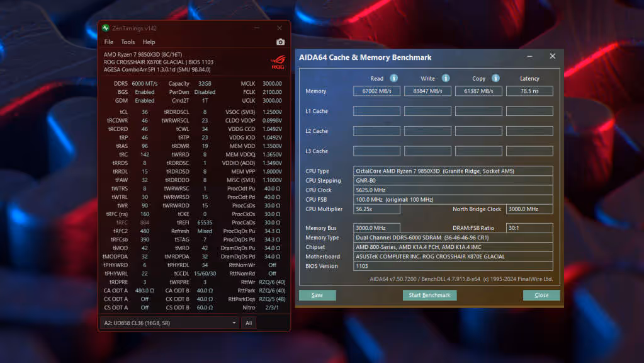This screenshot has height=363, width=644.
Task: Click Memory Read field 67002 MB/s
Action: click(376, 91)
